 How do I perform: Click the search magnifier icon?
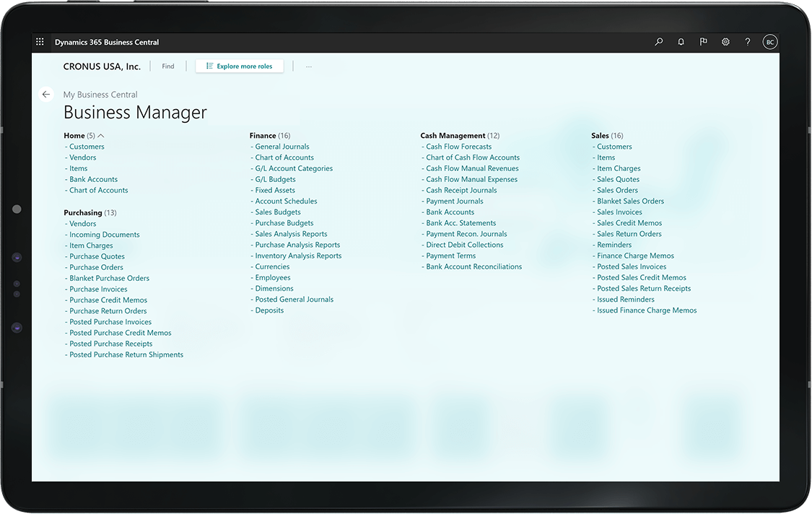658,43
